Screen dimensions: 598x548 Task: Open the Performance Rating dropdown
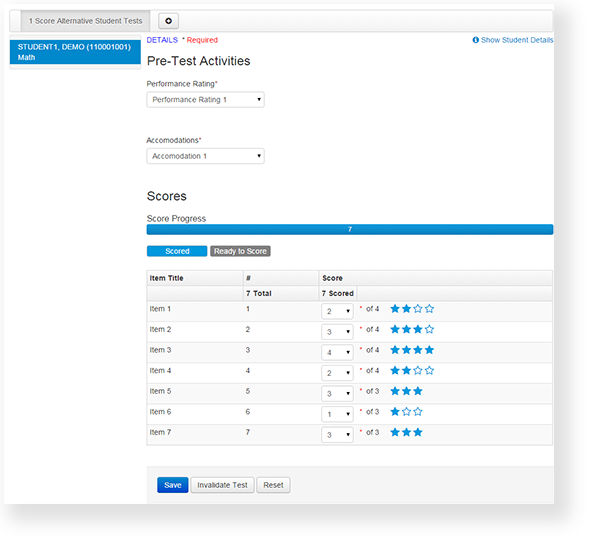(205, 100)
